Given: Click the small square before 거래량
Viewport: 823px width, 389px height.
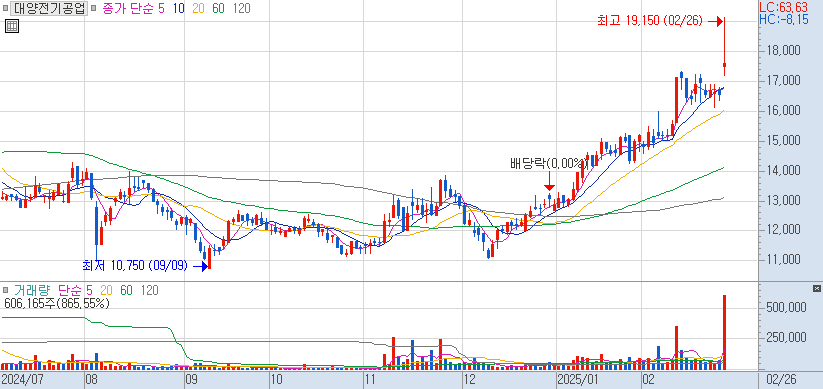Looking at the screenshot, I should 6,290.
